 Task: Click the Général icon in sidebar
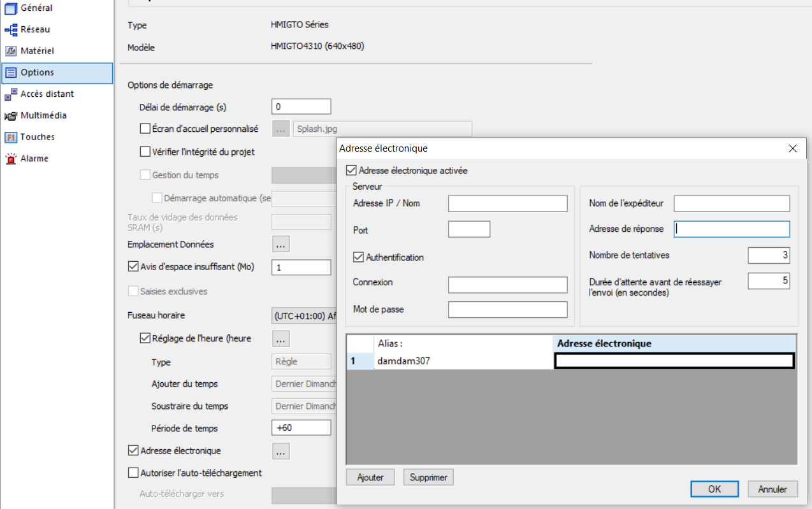click(11, 8)
